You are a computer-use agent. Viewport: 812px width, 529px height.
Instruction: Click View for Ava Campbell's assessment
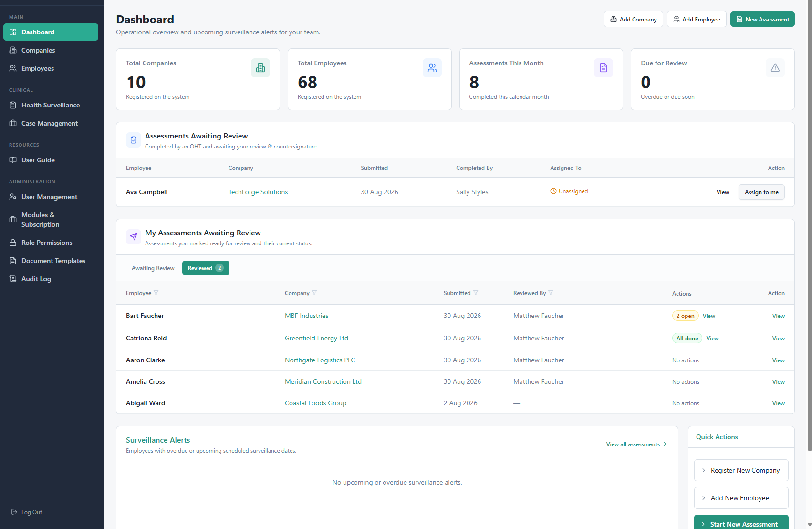coord(723,192)
